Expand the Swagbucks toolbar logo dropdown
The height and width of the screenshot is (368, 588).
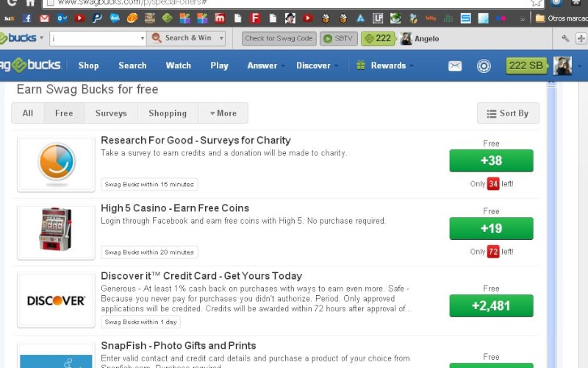pyautogui.click(x=41, y=38)
